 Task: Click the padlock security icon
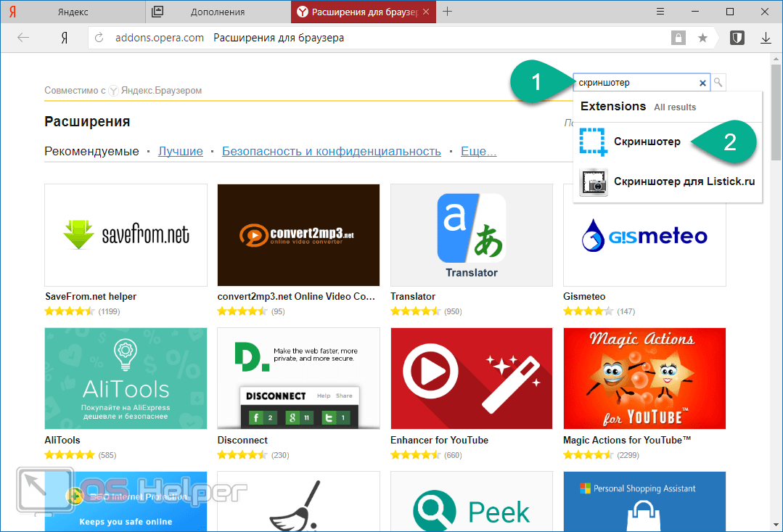(678, 38)
